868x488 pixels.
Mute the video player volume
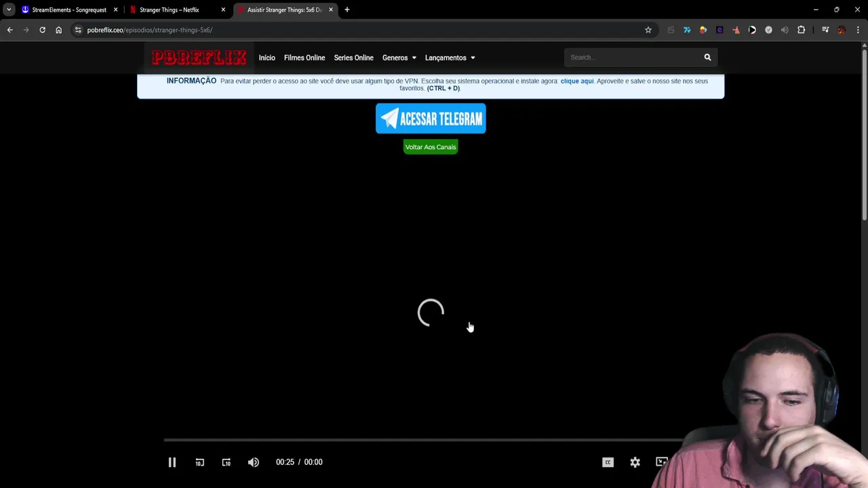tap(253, 462)
